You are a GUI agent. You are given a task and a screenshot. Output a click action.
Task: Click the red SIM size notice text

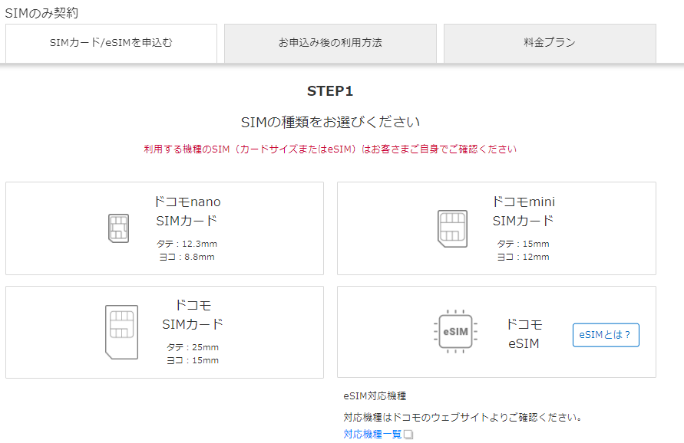point(330,149)
